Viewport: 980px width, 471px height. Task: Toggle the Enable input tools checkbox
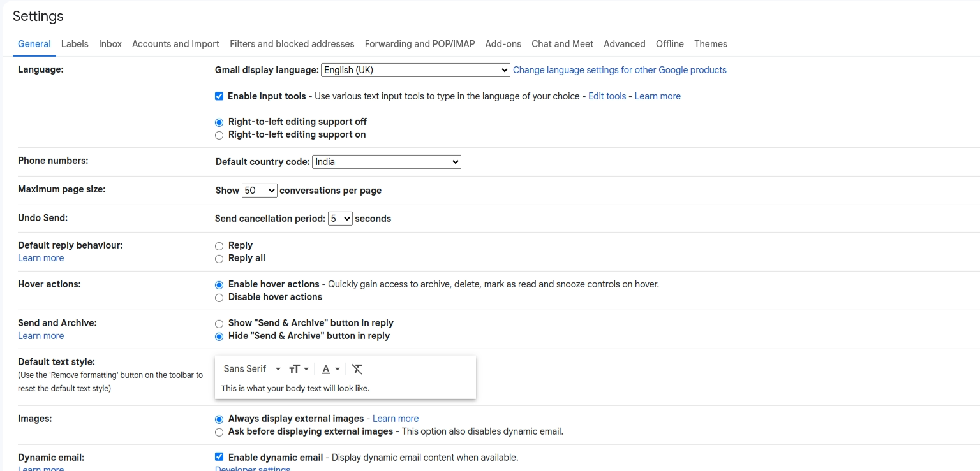point(219,96)
